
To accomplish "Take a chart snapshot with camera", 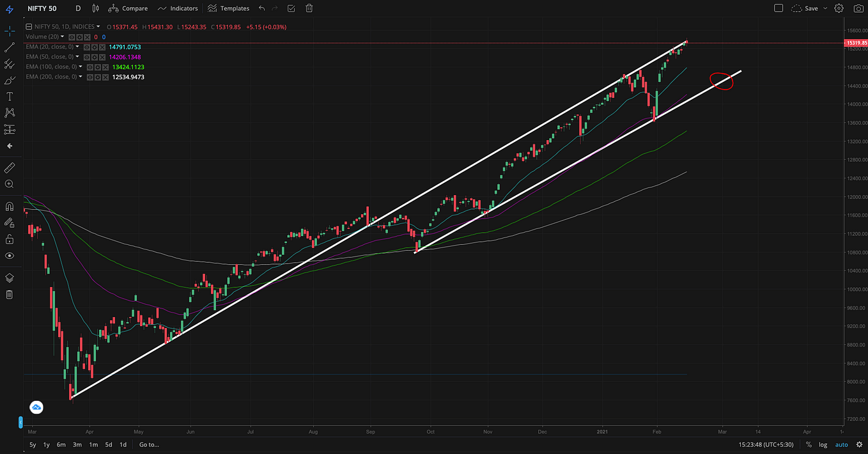I will coord(858,8).
